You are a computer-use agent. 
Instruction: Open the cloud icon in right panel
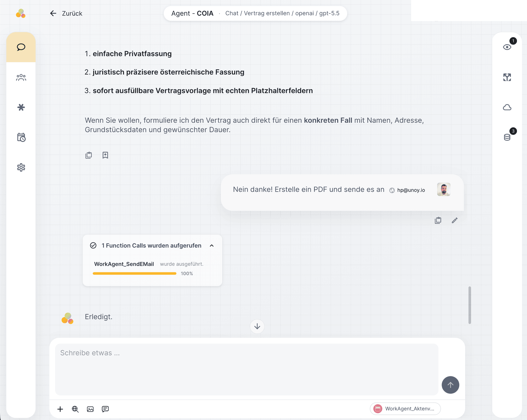click(x=507, y=107)
